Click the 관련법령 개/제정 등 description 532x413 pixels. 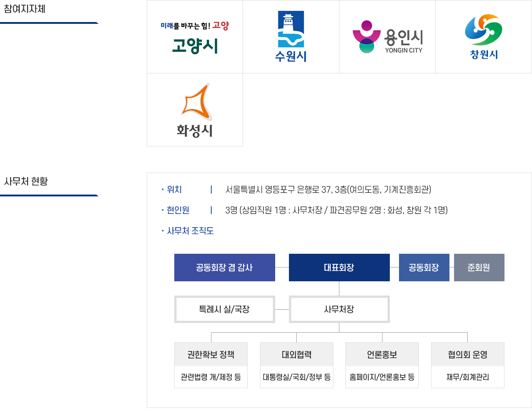(211, 377)
